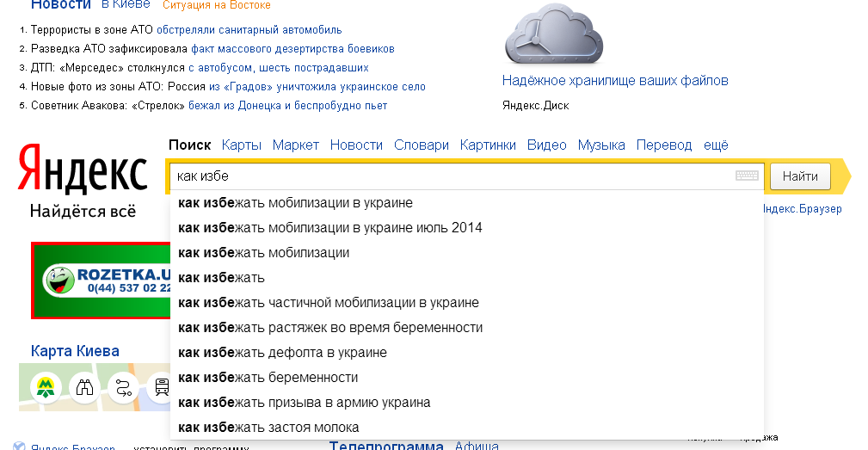Open the Yandex Disk cloud safe icon
Viewport: 868px width, 450px height.
coord(553,34)
